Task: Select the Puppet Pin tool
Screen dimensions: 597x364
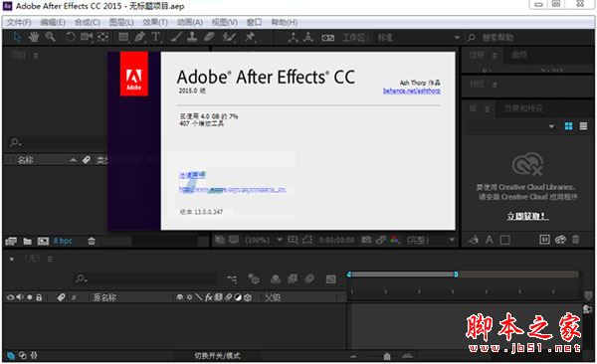Action: tap(250, 37)
